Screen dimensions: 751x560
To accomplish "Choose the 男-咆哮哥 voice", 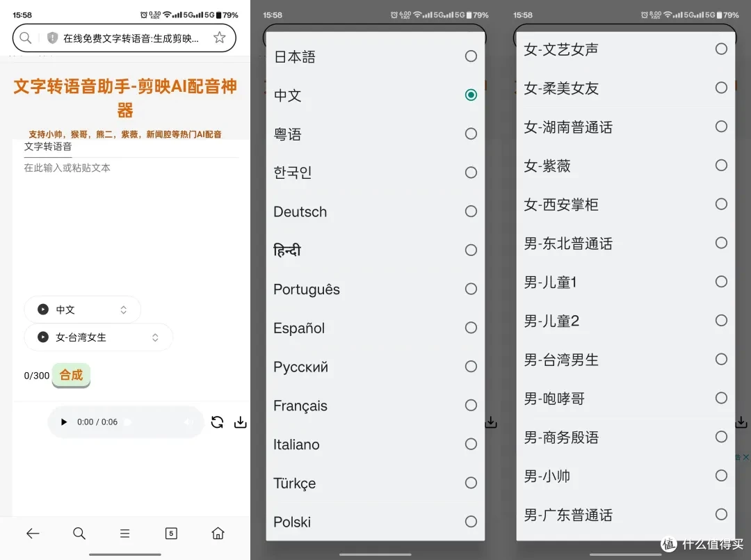I will tap(626, 398).
